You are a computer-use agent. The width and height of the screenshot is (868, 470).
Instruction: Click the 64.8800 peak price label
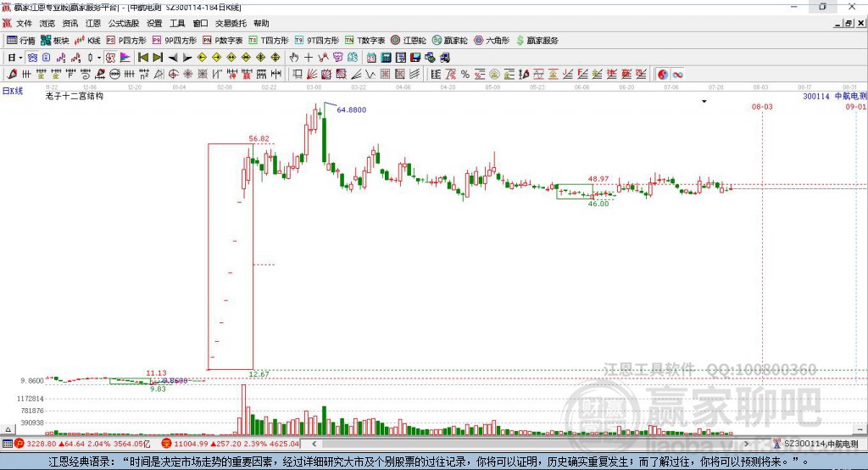pos(352,109)
